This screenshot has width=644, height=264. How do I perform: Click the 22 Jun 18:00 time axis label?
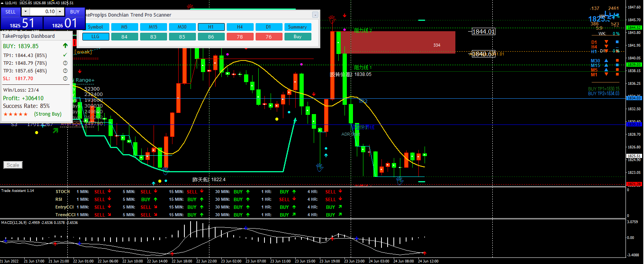coord(182,261)
